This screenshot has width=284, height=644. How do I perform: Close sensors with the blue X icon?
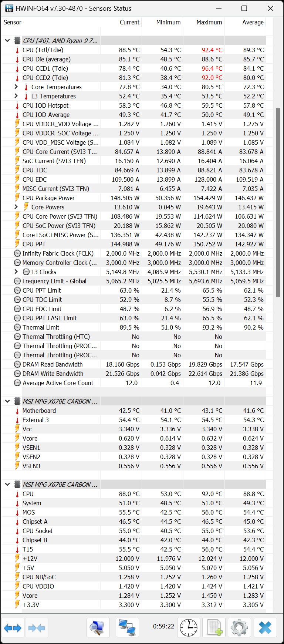265,628
